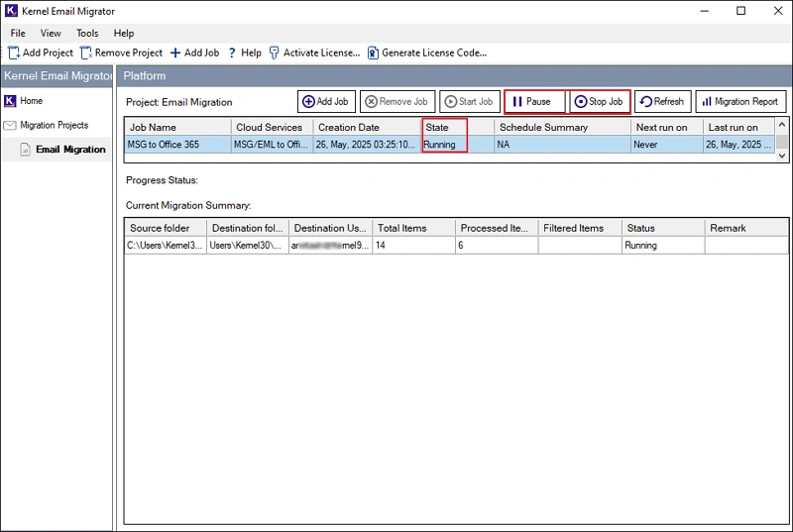Click the Activate License toolbar icon
This screenshot has height=532, width=793.
pyautogui.click(x=275, y=53)
